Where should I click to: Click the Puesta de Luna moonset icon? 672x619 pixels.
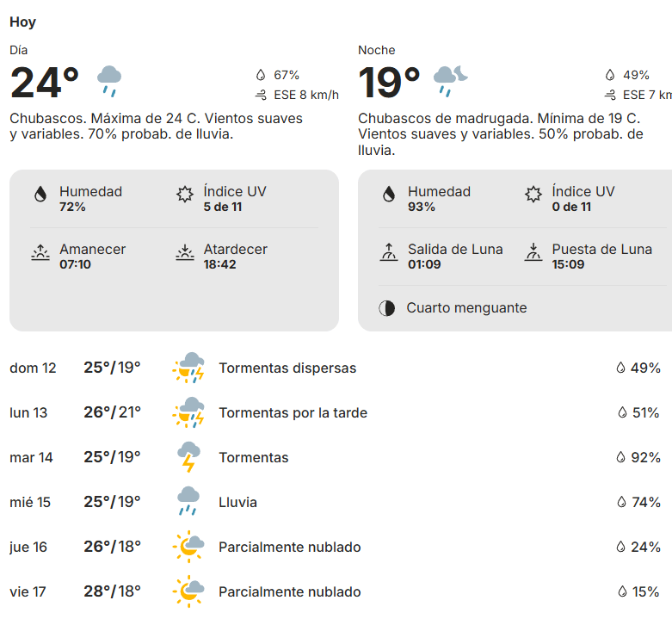(533, 252)
